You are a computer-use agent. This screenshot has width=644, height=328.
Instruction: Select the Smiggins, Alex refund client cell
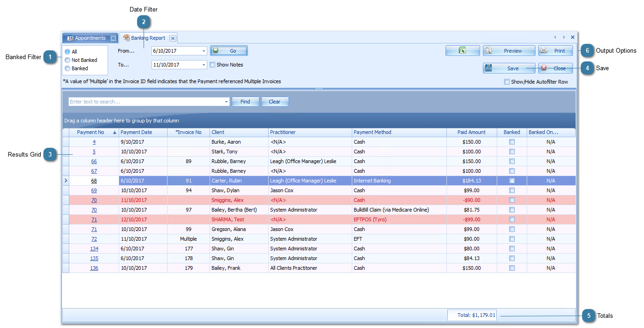239,200
